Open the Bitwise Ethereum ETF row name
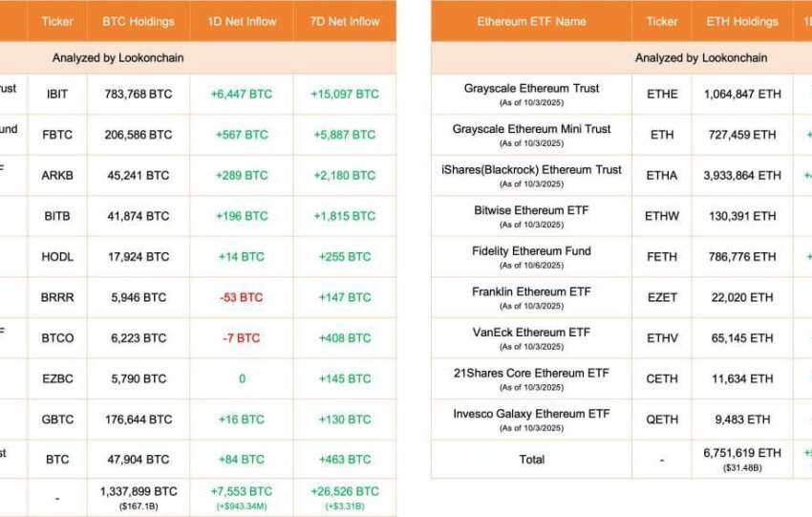 click(x=531, y=210)
